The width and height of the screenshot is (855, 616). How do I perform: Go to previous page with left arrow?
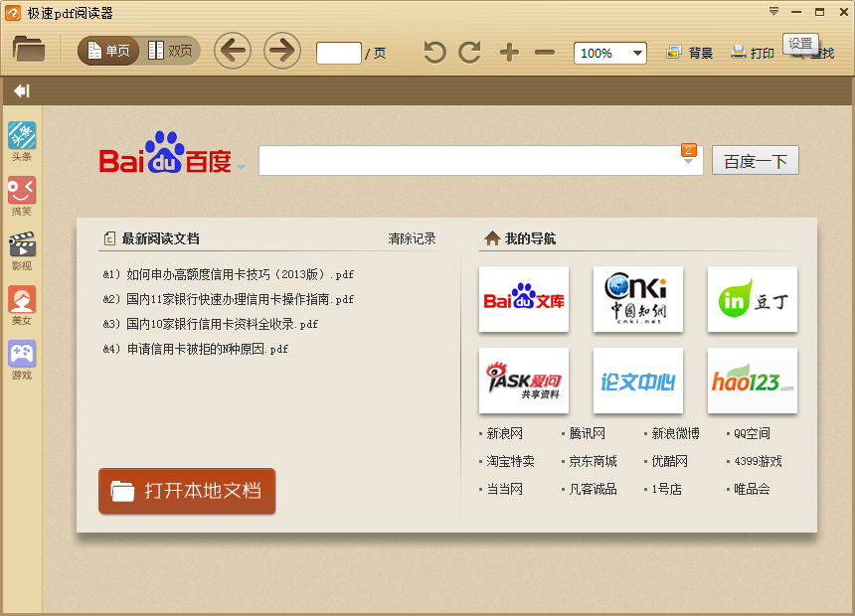(x=233, y=52)
